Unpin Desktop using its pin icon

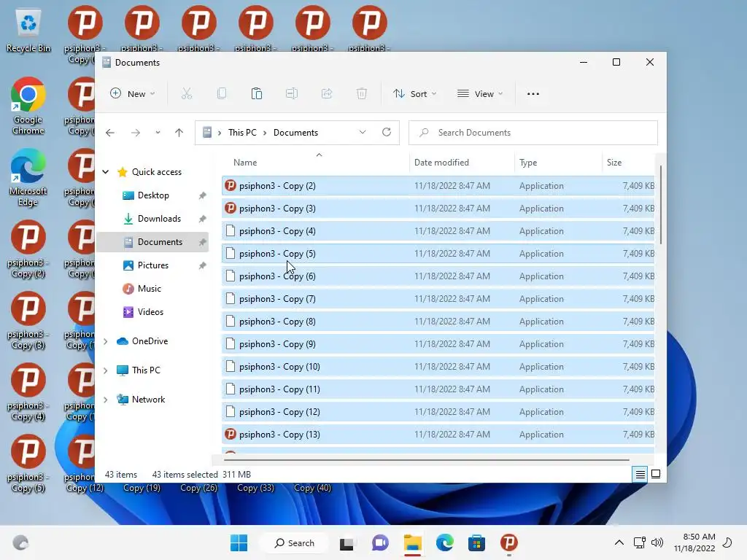coord(203,195)
